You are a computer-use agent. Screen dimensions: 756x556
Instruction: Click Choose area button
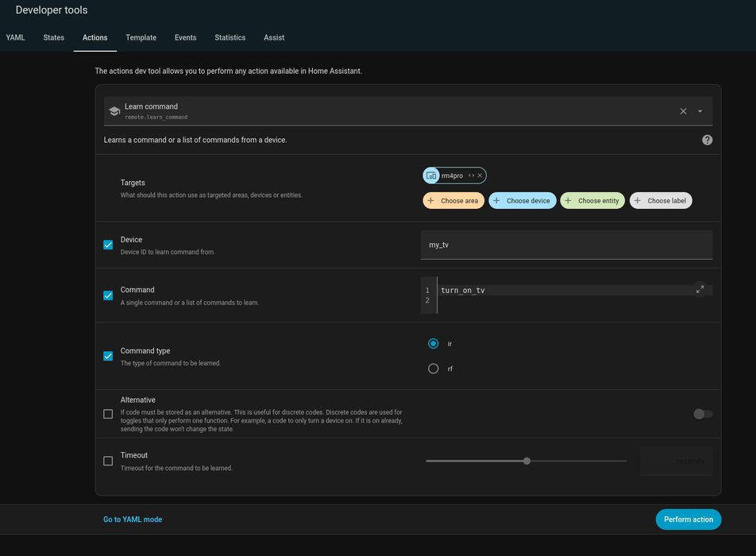click(x=453, y=201)
